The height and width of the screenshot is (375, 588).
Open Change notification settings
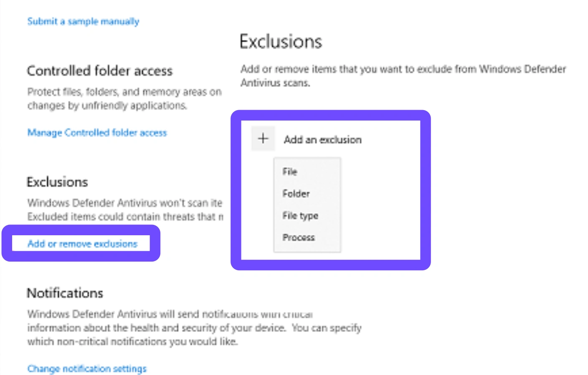click(87, 369)
